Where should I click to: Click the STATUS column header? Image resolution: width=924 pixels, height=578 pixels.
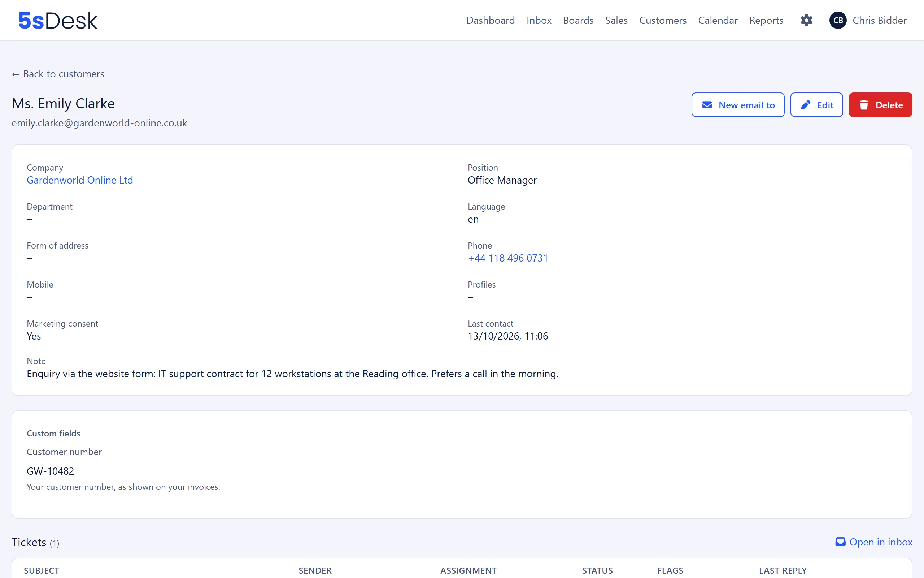click(x=597, y=570)
